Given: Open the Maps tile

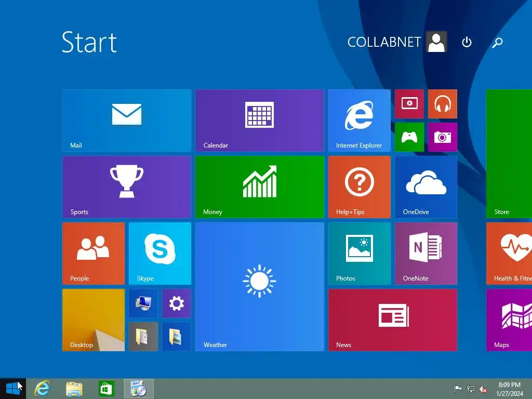Looking at the screenshot, I should [x=509, y=320].
